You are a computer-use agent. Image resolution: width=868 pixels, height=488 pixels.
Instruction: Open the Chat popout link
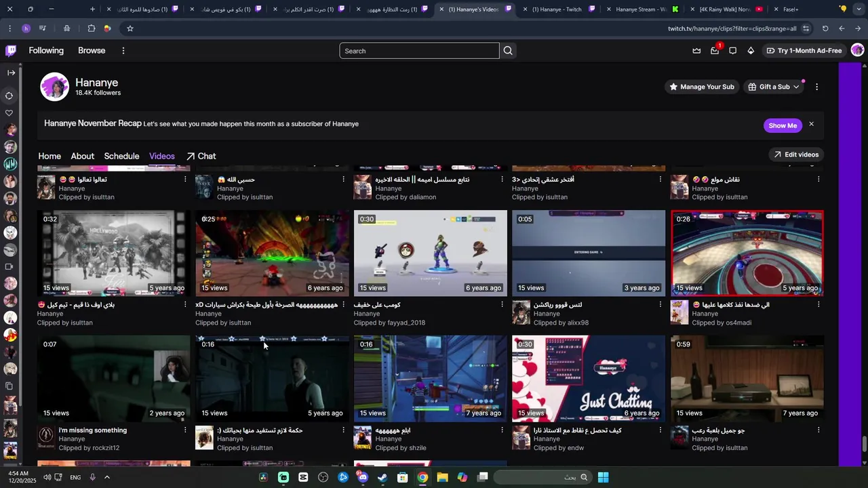tap(201, 157)
